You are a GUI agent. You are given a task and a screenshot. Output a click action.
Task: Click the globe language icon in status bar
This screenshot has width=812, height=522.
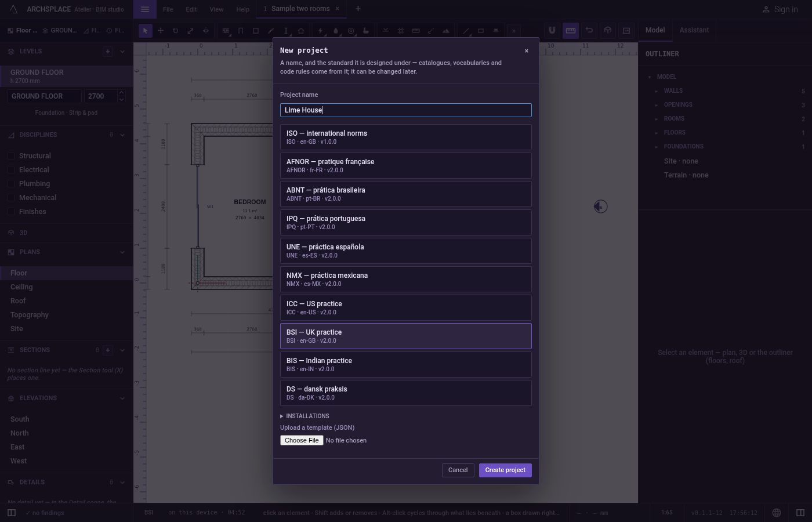coord(777,513)
